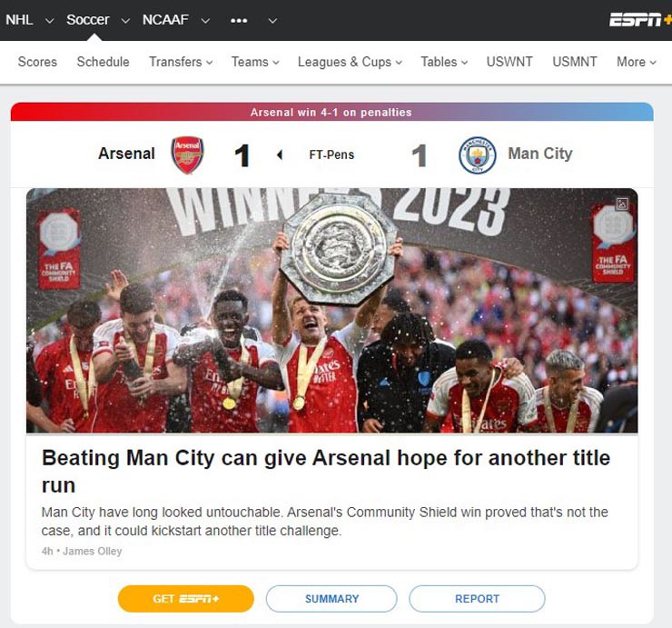This screenshot has width=672, height=628.
Task: Open the Beating Man City article headline
Action: click(x=326, y=472)
